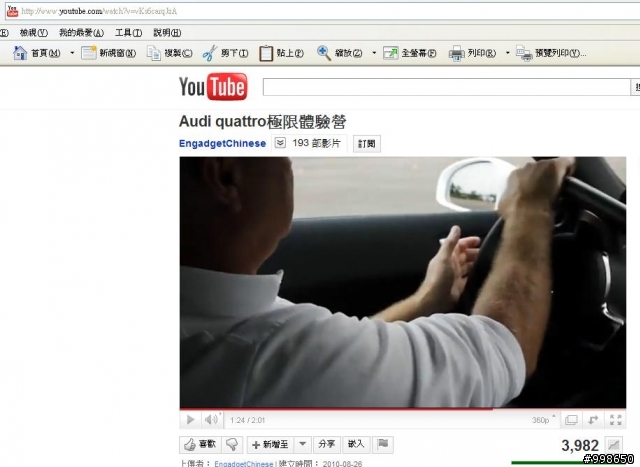Click the Share (分享) button

(x=327, y=445)
